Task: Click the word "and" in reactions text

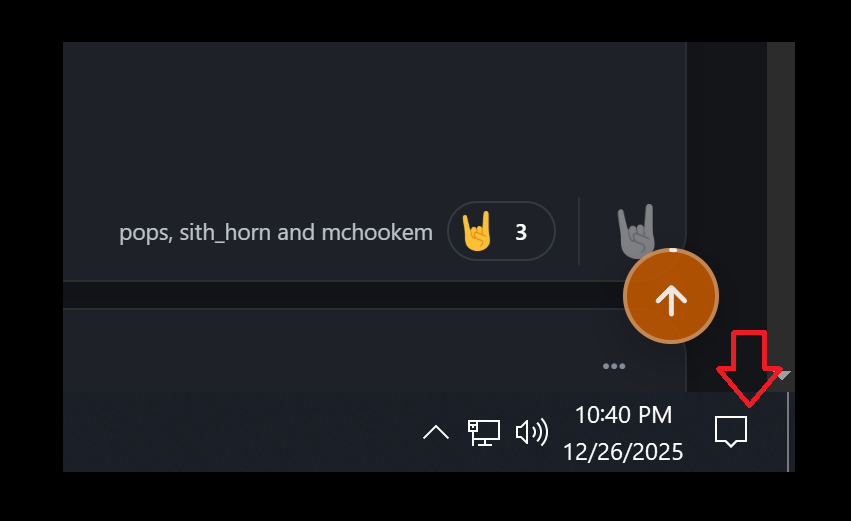Action: [x=296, y=232]
